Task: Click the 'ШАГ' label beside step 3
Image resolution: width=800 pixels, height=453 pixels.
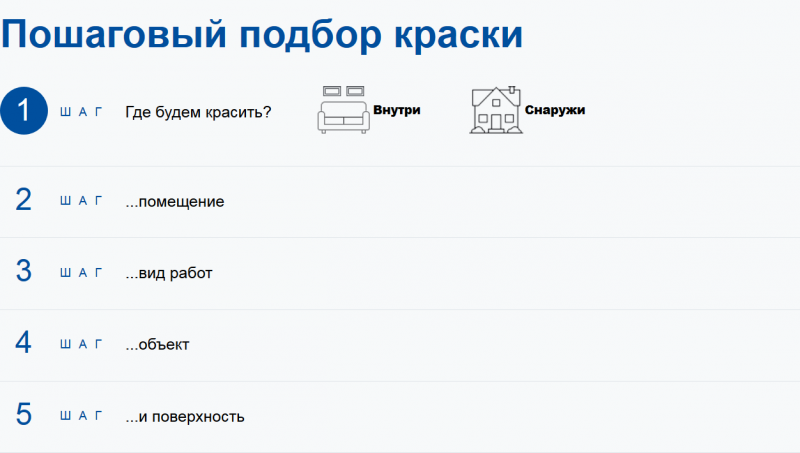Action: point(81,273)
